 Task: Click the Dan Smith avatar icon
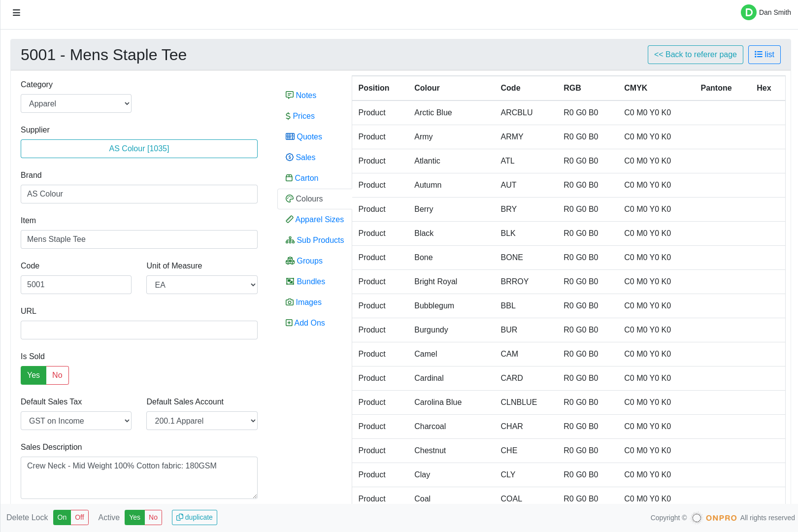pyautogui.click(x=748, y=12)
